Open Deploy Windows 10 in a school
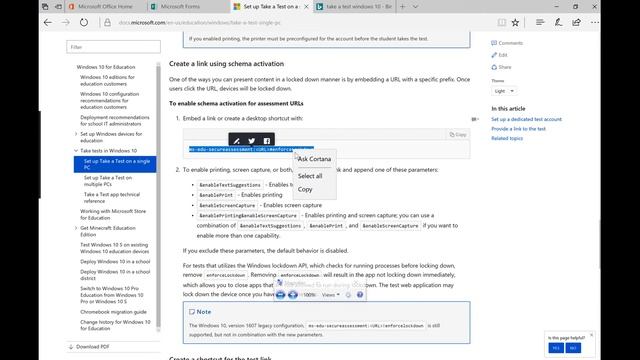 point(115,261)
